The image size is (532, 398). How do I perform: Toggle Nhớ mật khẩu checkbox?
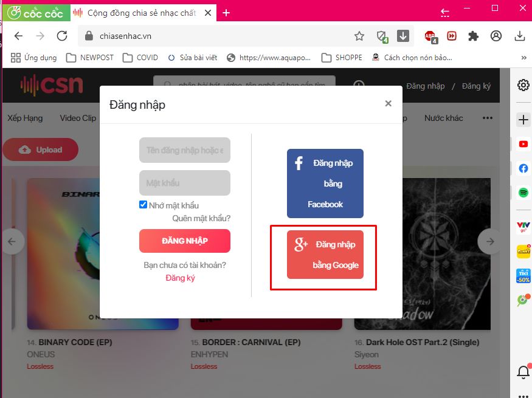pos(143,204)
